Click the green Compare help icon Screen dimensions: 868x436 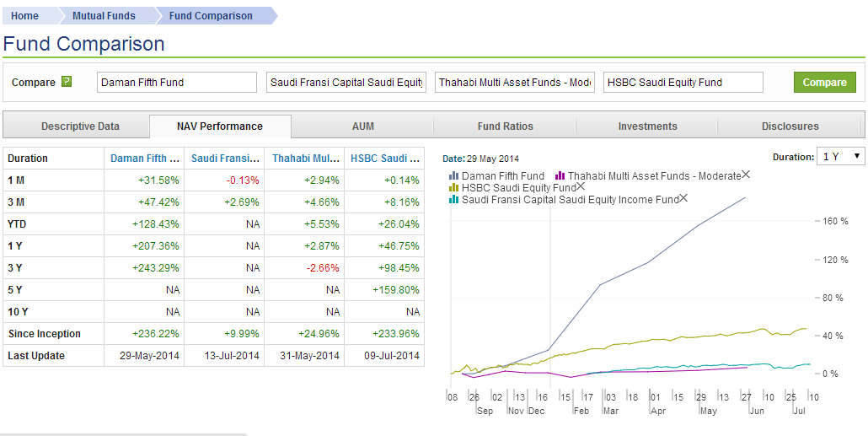point(67,82)
